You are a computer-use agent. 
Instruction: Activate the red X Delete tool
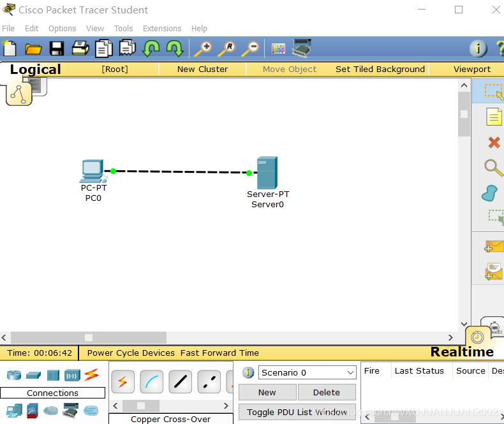[494, 142]
